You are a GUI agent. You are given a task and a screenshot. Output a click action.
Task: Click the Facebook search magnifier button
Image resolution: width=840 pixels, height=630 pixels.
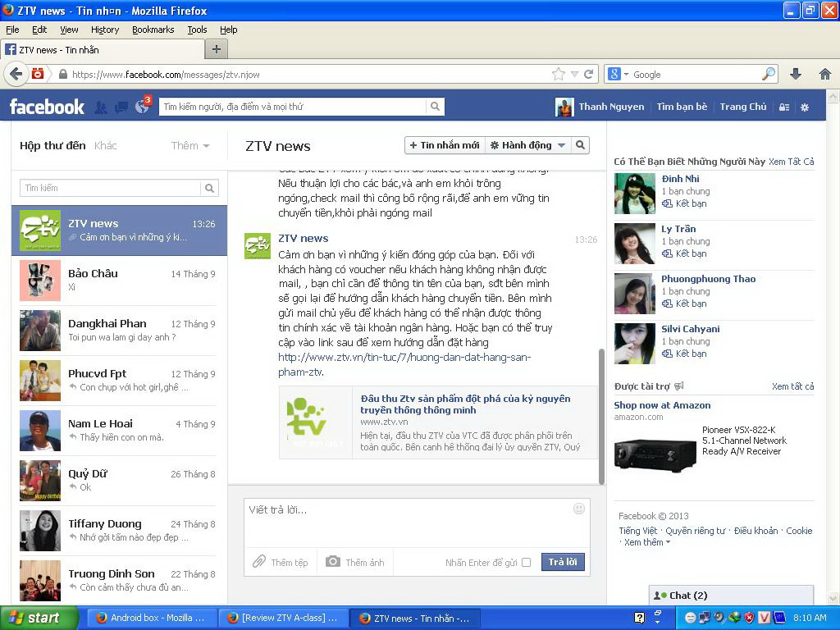[x=435, y=107]
